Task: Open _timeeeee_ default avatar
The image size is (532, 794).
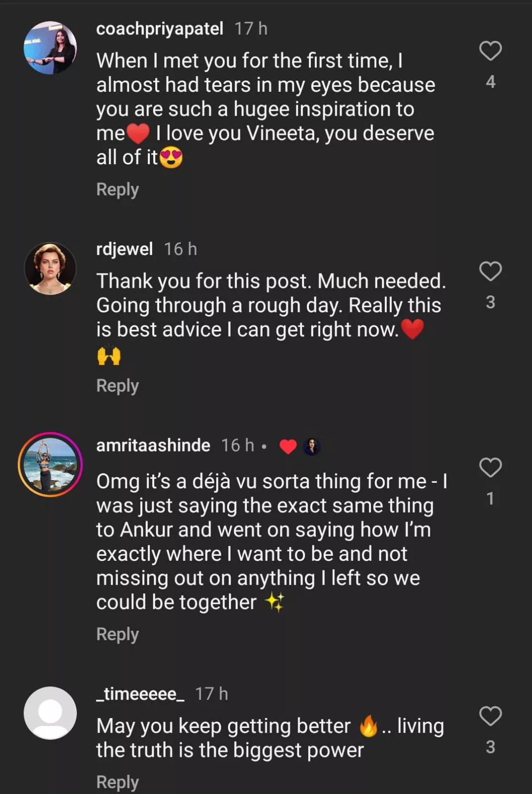Action: click(x=50, y=713)
